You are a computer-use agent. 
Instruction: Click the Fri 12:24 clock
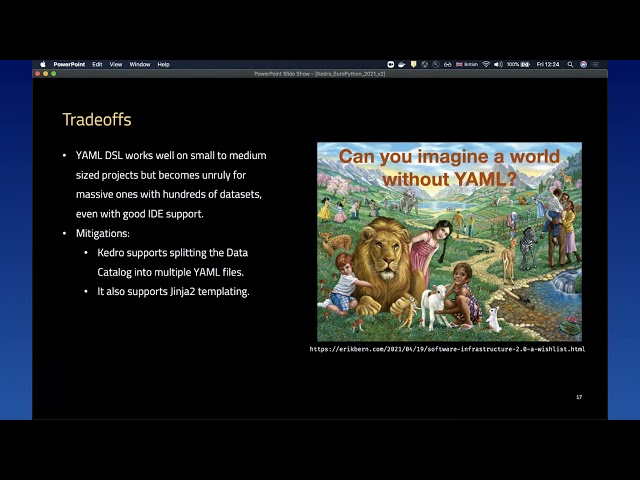[548, 64]
